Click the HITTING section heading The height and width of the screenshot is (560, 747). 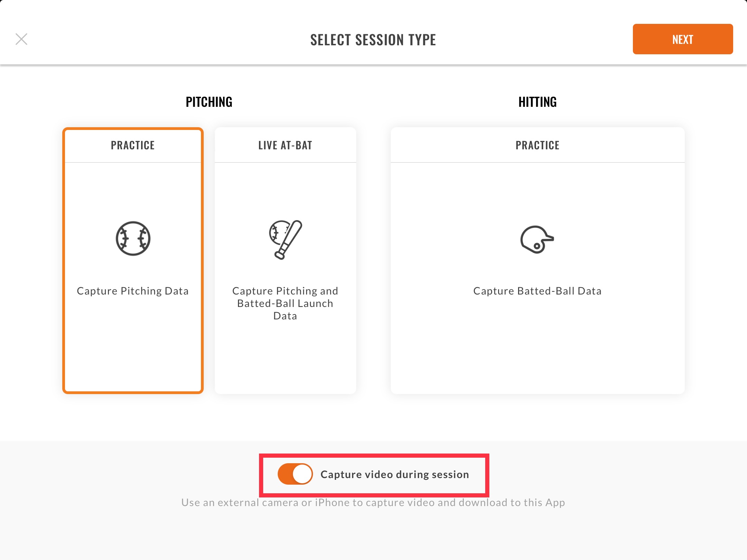point(537,102)
